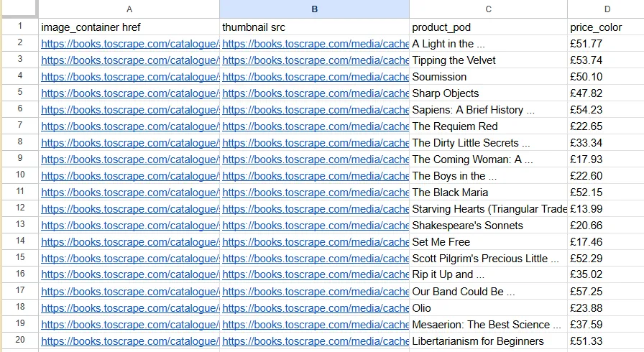Select "Shakespeare's Sonnets" cell
644x352 pixels.
[488, 226]
